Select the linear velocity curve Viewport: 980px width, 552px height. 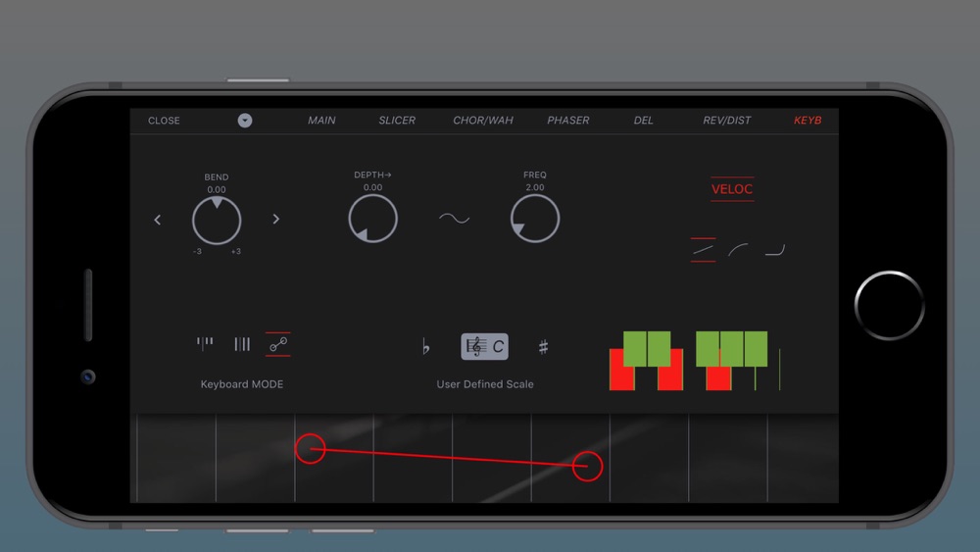pyautogui.click(x=703, y=250)
